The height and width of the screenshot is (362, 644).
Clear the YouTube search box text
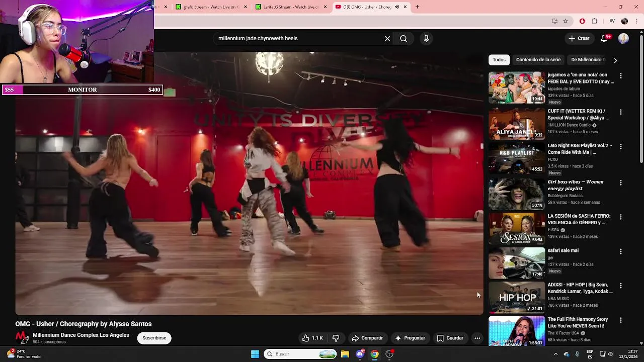[x=387, y=38]
